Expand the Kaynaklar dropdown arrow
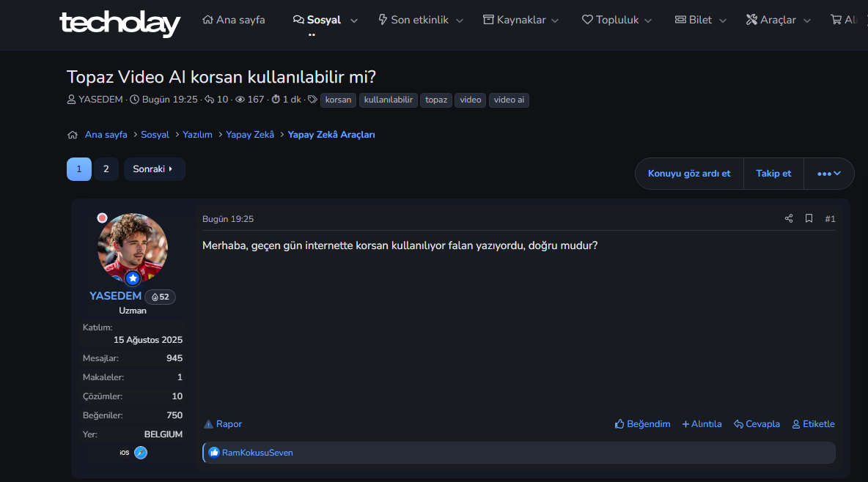The height and width of the screenshot is (482, 868). pos(555,21)
